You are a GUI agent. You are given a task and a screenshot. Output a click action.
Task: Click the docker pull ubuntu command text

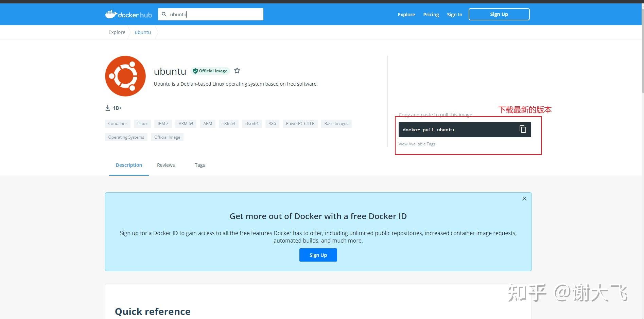click(428, 130)
